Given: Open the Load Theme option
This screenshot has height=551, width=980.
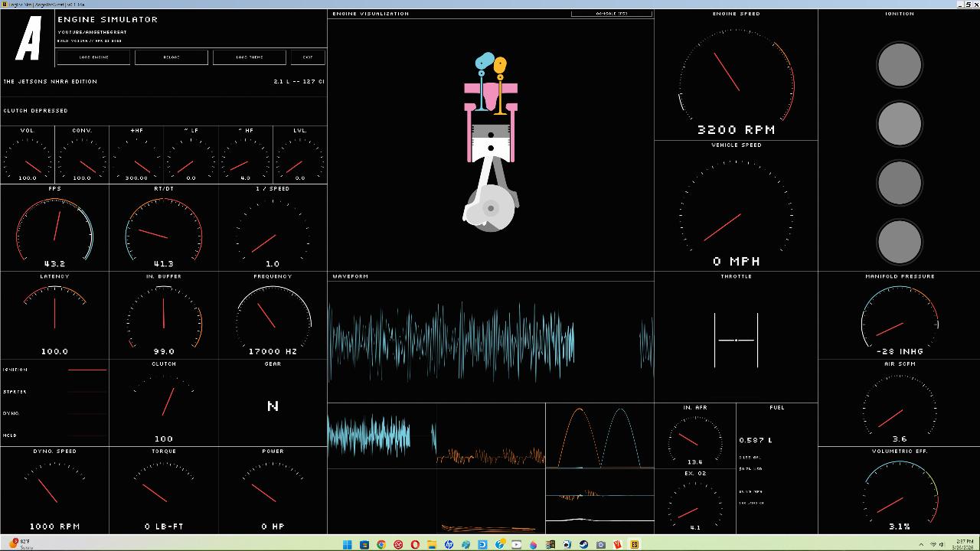Looking at the screenshot, I should coord(250,57).
